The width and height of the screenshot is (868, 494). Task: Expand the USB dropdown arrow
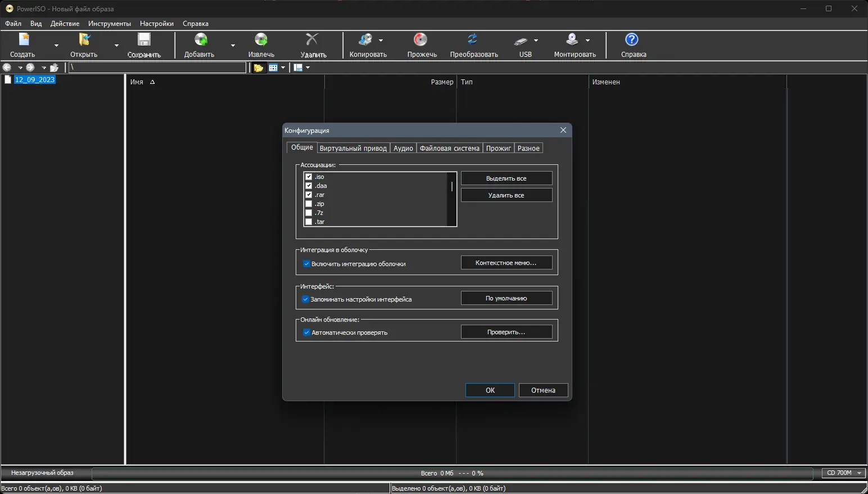coord(536,41)
